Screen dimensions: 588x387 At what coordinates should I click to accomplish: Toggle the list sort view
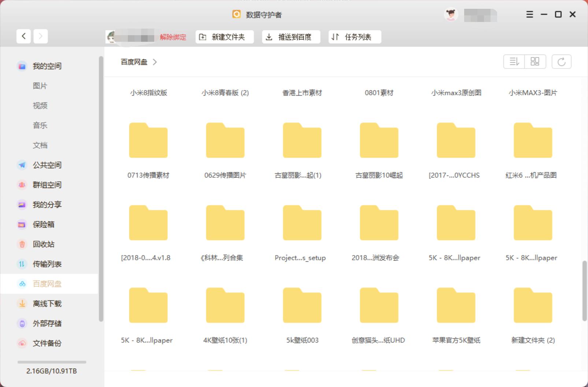coord(514,62)
